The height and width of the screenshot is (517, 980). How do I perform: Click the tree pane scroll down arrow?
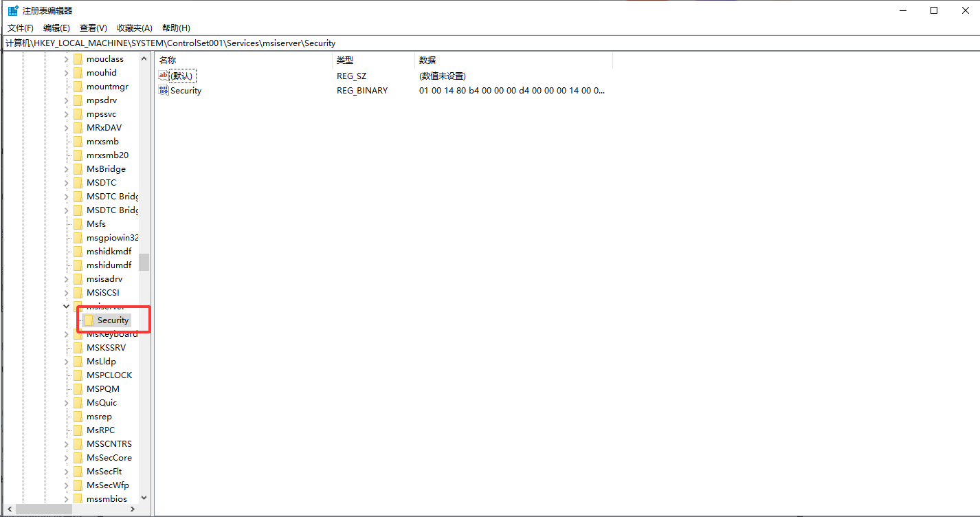coord(144,498)
